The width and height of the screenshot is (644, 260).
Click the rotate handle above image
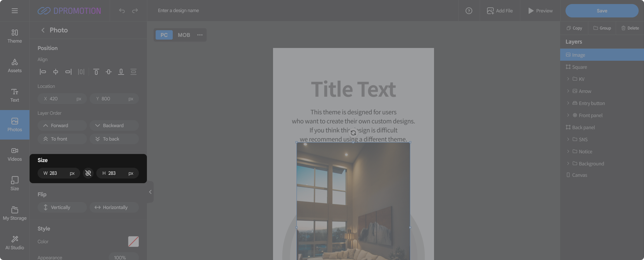point(353,133)
